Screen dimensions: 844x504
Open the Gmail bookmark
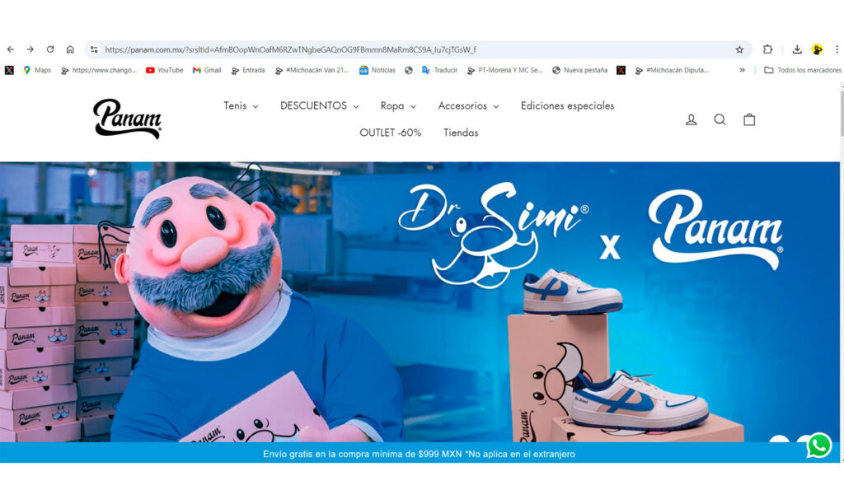click(x=207, y=70)
